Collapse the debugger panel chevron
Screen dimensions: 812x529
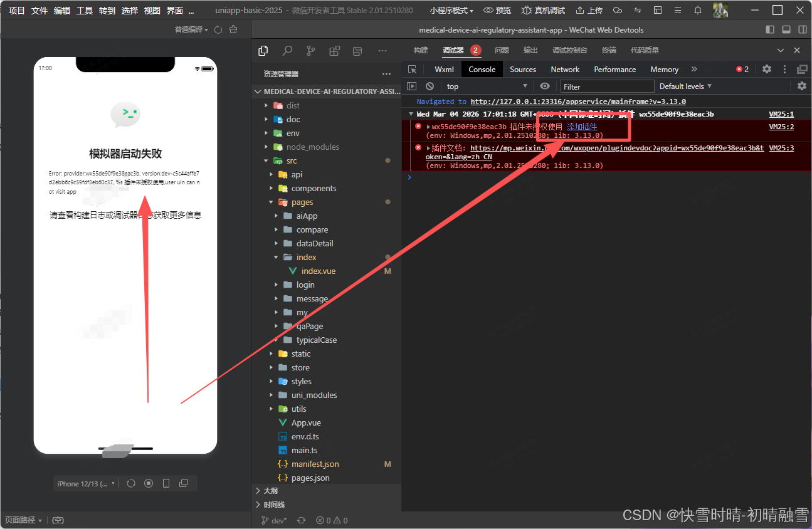tap(781, 50)
